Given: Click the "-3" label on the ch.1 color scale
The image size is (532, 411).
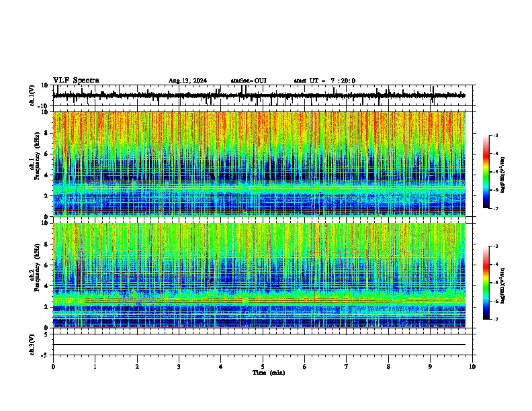Looking at the screenshot, I should 495,135.
